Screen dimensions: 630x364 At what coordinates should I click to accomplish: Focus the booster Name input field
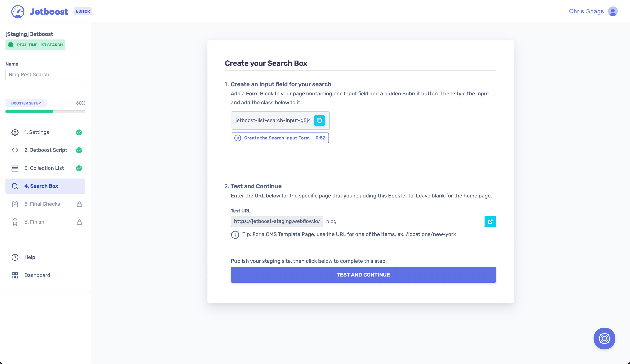click(45, 75)
